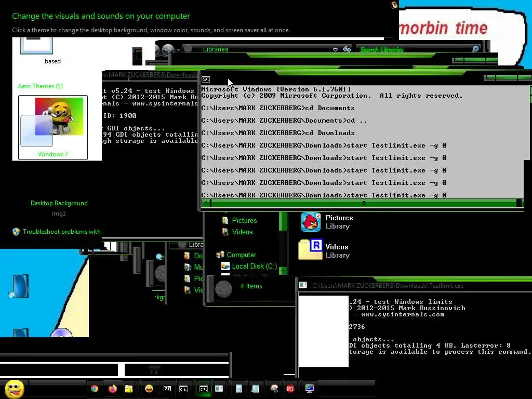
Task: Open the smiley face Start button
Action: pos(14,389)
